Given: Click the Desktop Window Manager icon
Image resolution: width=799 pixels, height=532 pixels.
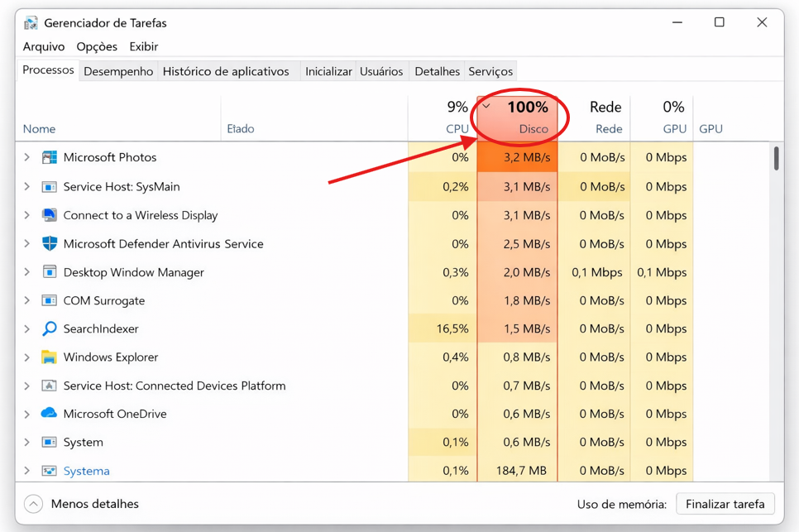Looking at the screenshot, I should point(49,272).
